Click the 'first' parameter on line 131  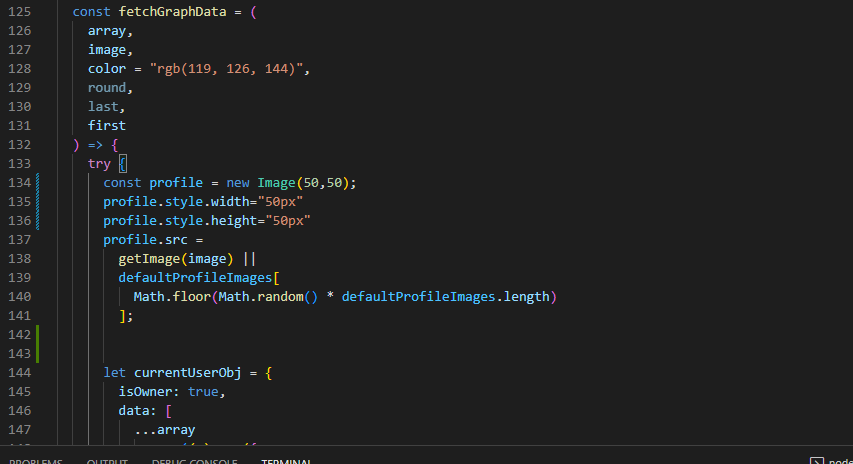click(107, 126)
